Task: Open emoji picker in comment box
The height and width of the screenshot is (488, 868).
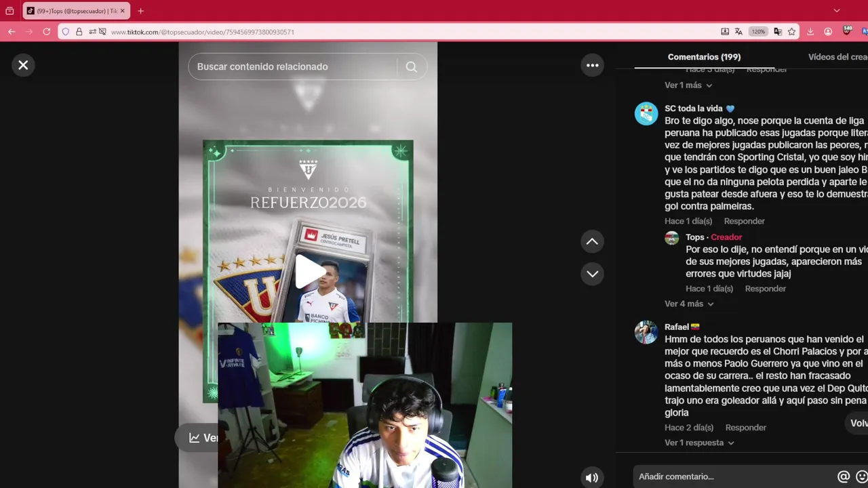Action: 862,476
